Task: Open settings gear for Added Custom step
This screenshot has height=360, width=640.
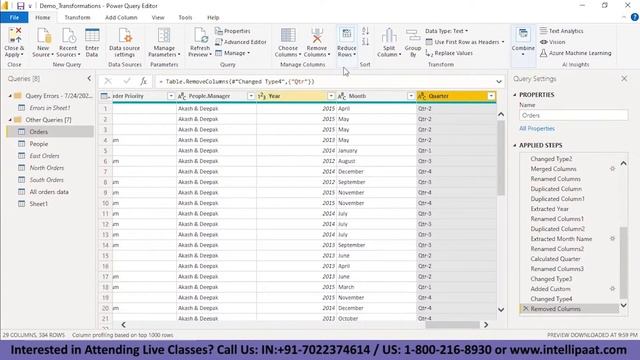Action: click(612, 289)
